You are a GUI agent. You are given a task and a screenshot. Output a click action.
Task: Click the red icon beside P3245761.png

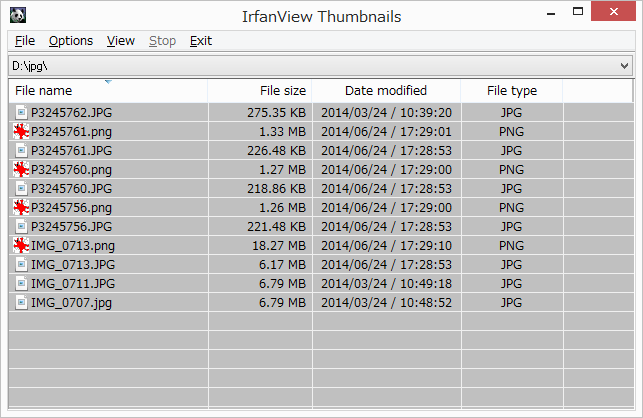coord(21,132)
